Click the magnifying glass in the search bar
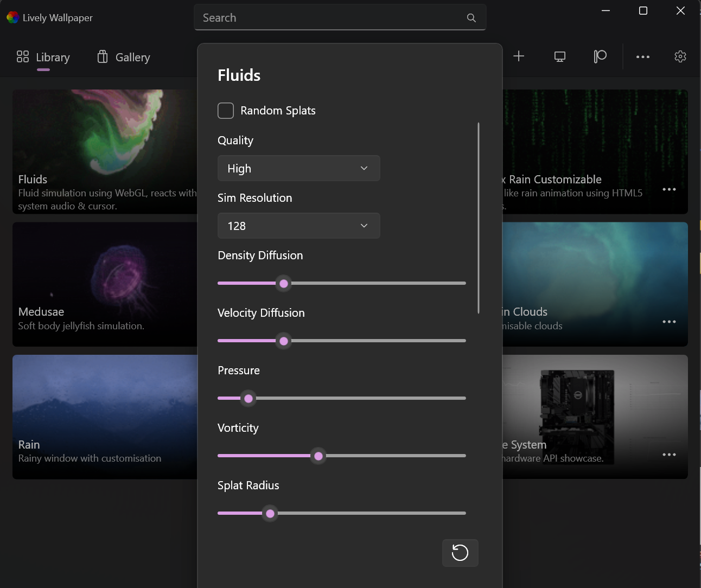Viewport: 701px width, 588px height. coord(471,17)
